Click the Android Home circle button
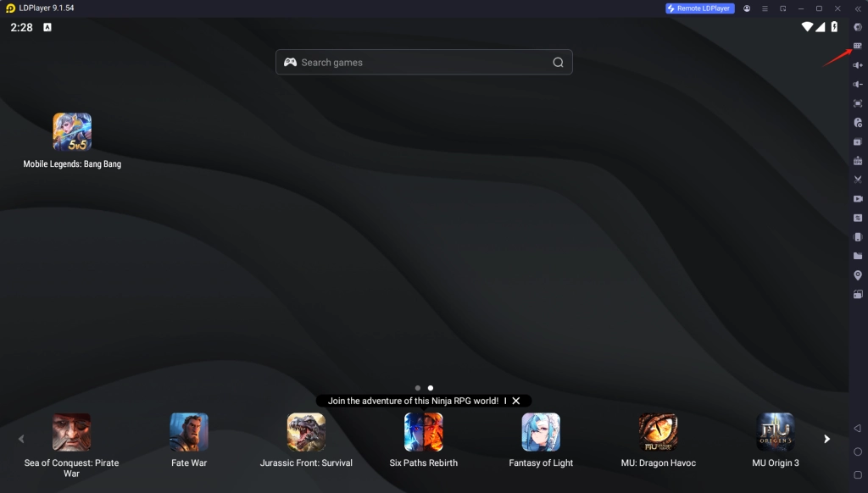 (x=858, y=451)
